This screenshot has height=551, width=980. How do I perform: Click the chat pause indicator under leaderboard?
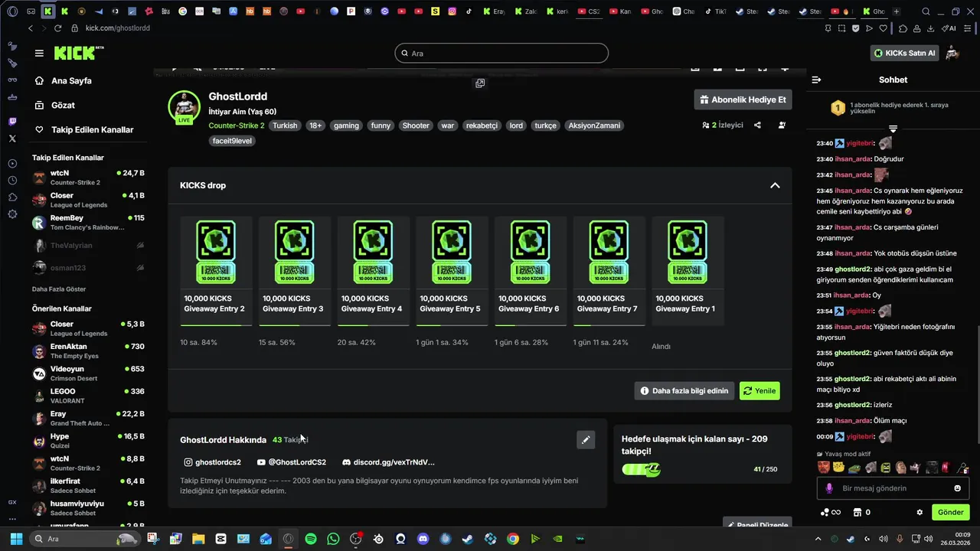(893, 128)
